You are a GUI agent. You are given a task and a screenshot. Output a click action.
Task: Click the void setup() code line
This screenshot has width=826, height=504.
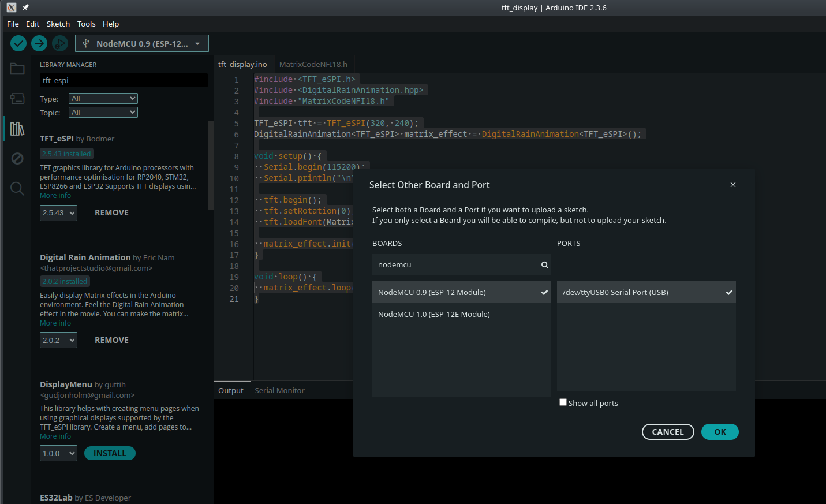(x=287, y=156)
